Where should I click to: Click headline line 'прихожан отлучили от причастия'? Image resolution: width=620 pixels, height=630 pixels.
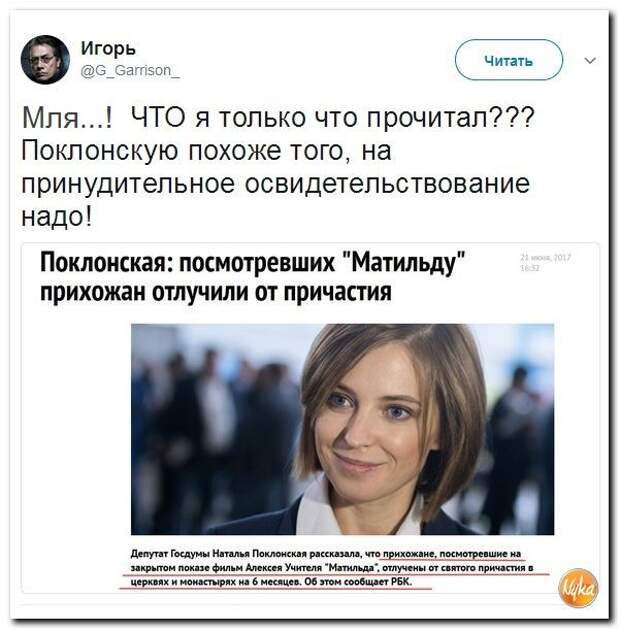click(216, 292)
